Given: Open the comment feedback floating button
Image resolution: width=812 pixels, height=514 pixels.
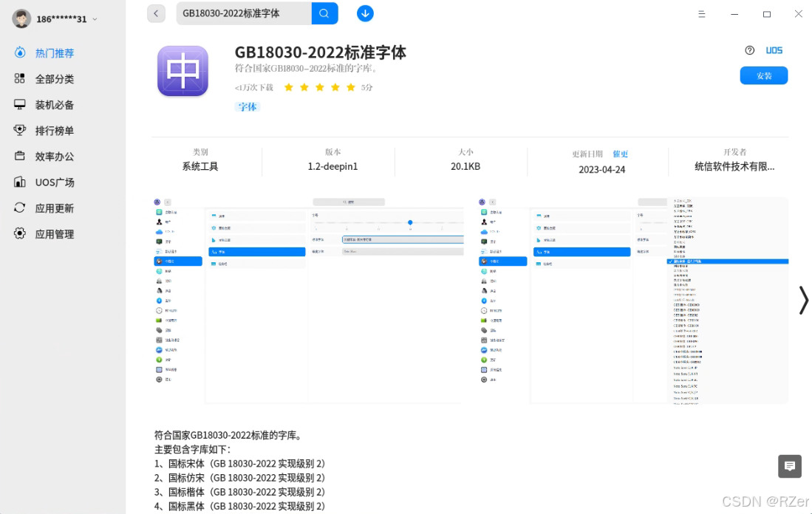Looking at the screenshot, I should [x=790, y=467].
